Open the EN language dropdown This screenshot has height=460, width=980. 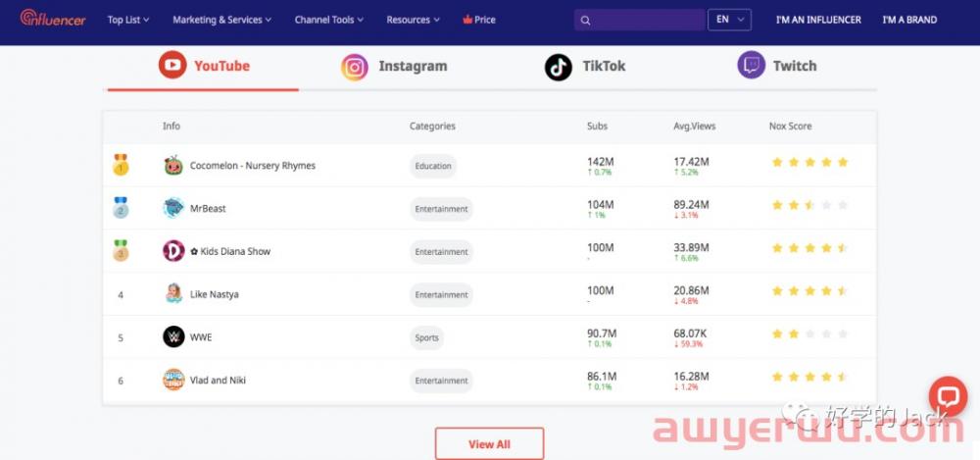click(729, 20)
